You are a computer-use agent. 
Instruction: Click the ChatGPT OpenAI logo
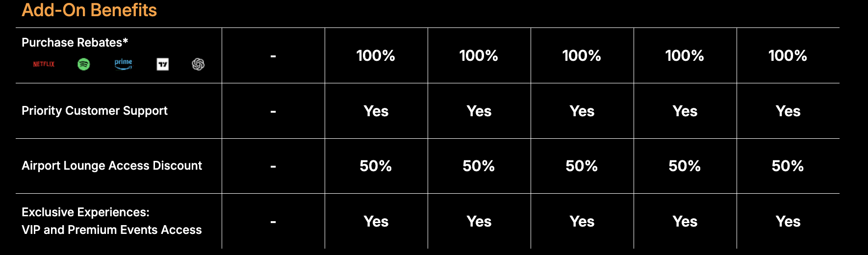click(198, 64)
